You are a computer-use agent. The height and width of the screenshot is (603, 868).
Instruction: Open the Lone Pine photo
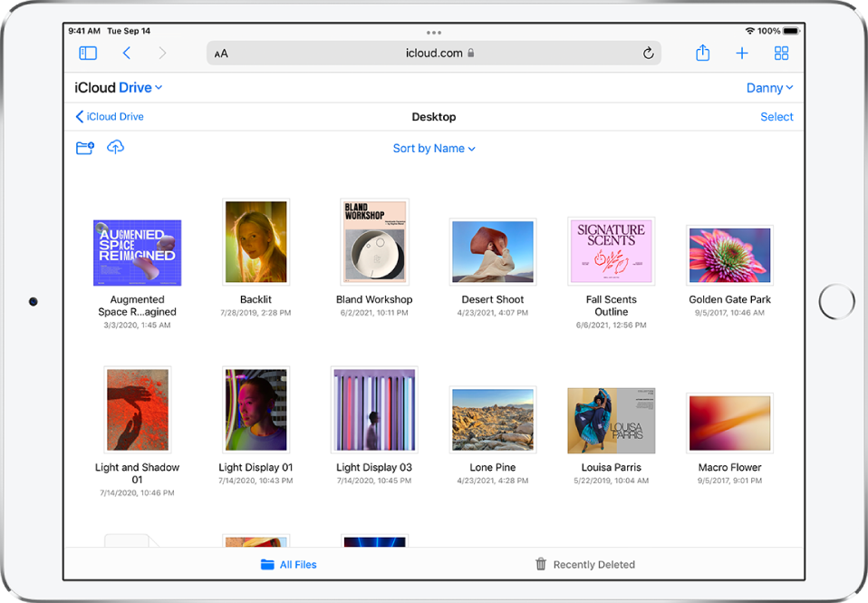click(493, 420)
